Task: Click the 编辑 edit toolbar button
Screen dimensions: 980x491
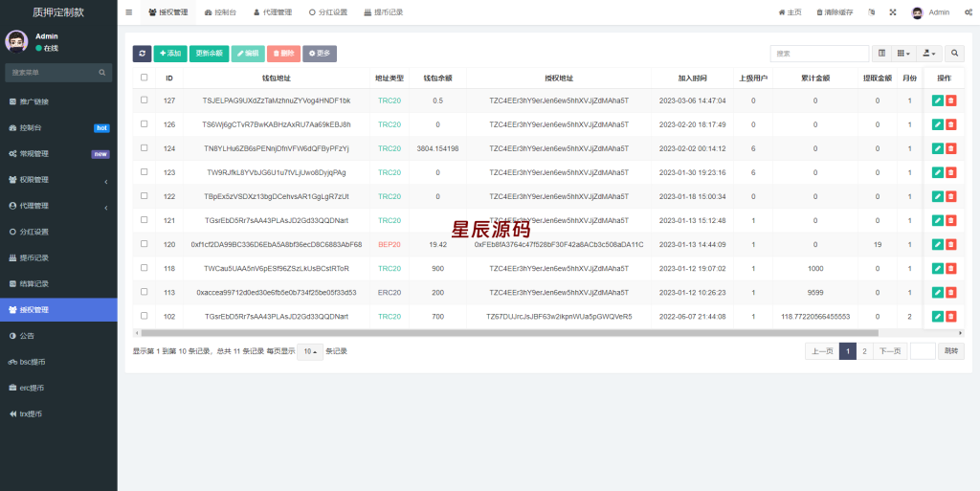Action: pos(248,54)
